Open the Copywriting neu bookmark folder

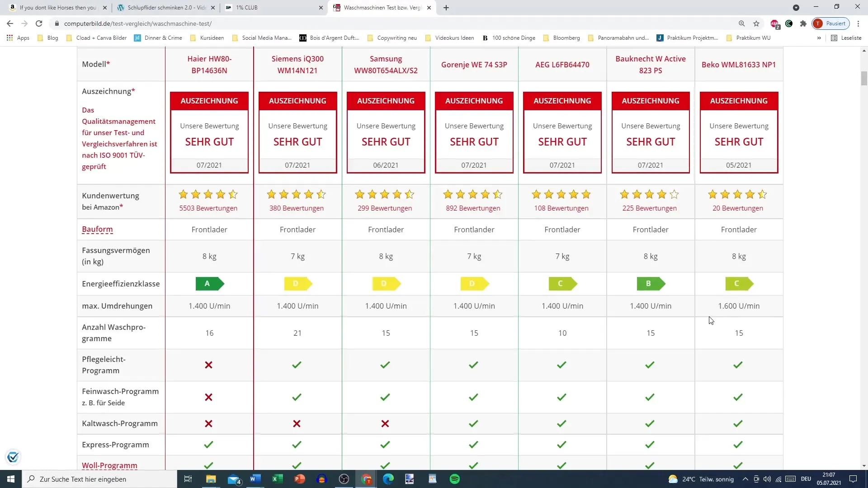[x=392, y=38]
